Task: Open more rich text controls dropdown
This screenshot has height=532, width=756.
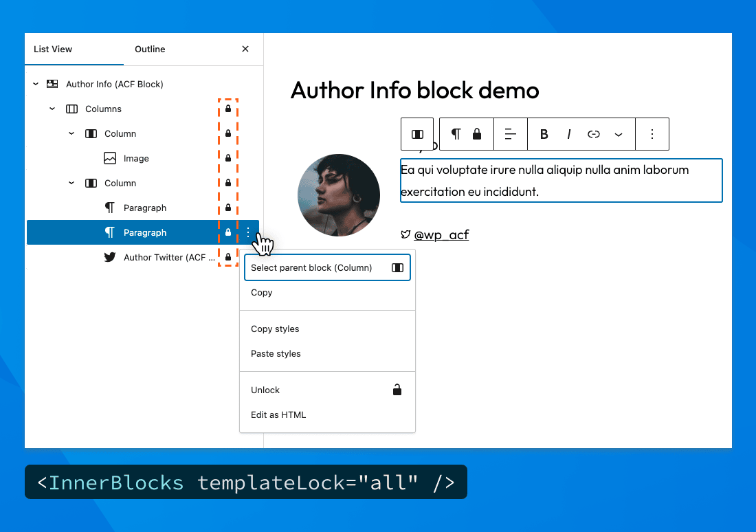Action: click(619, 134)
